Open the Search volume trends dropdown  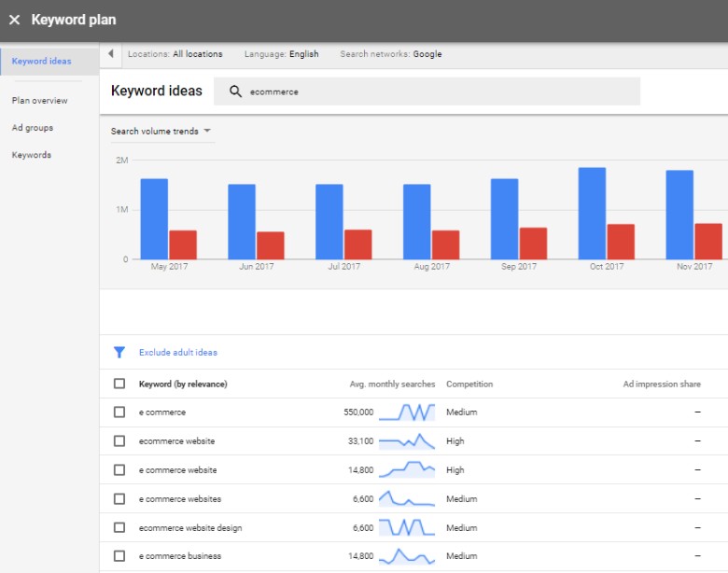coord(161,132)
